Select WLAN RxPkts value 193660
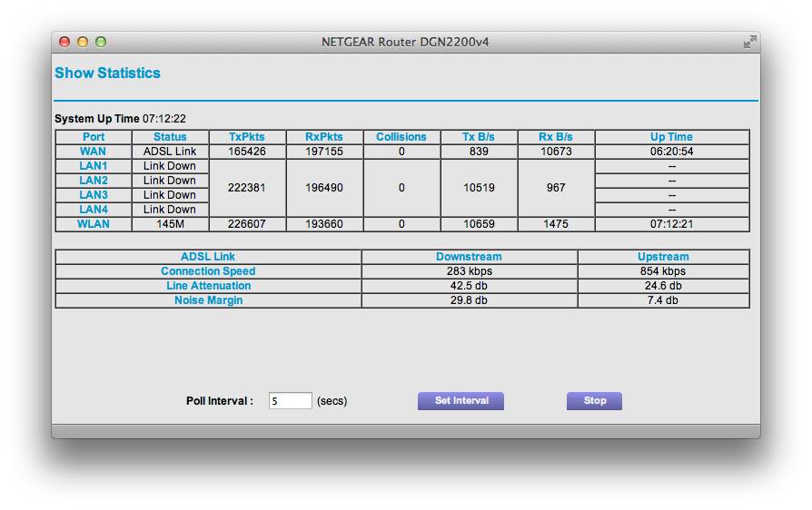 (x=324, y=224)
